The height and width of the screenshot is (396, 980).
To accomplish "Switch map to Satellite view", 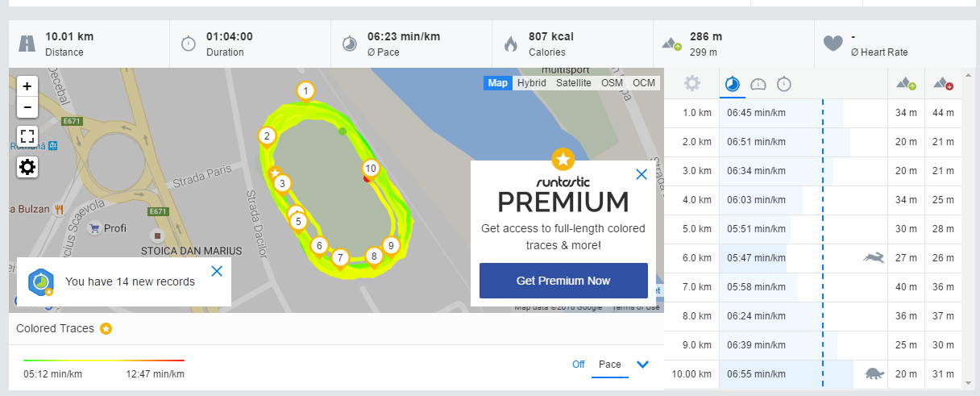I will (x=573, y=83).
